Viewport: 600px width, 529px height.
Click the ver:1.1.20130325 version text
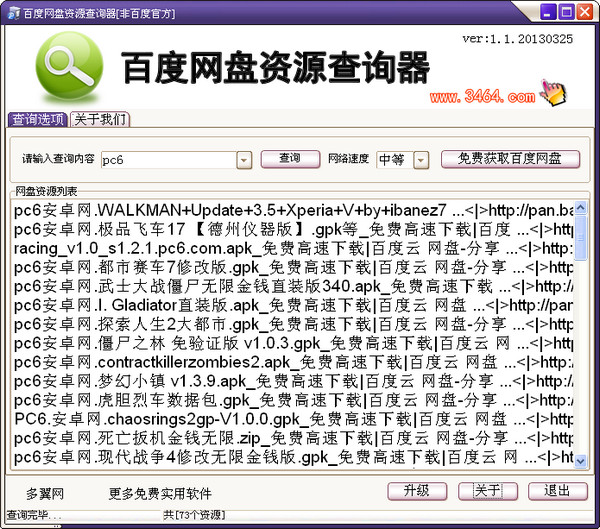click(517, 39)
